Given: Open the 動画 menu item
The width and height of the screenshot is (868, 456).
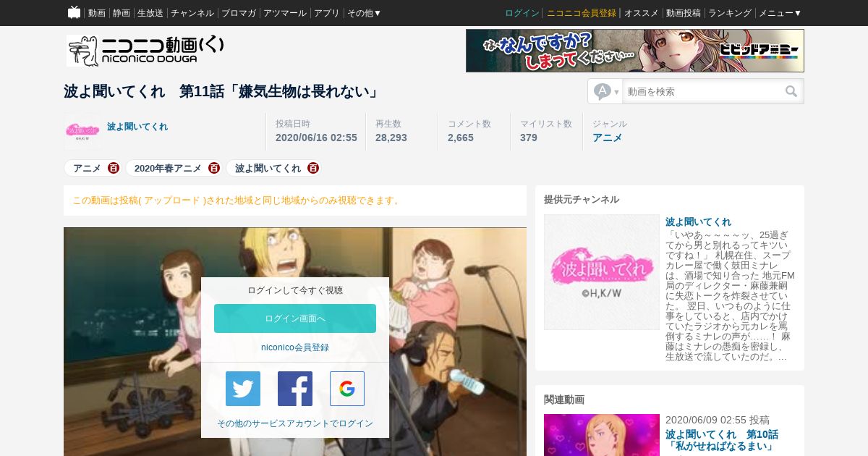Looking at the screenshot, I should click(x=97, y=13).
